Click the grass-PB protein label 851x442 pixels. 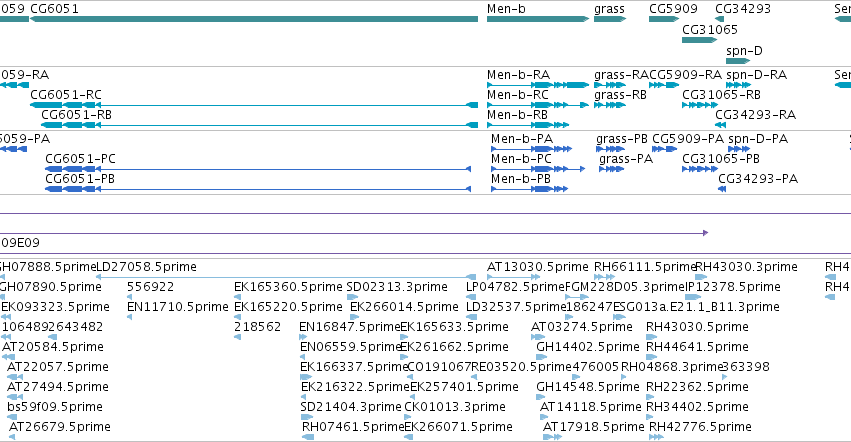(x=622, y=138)
